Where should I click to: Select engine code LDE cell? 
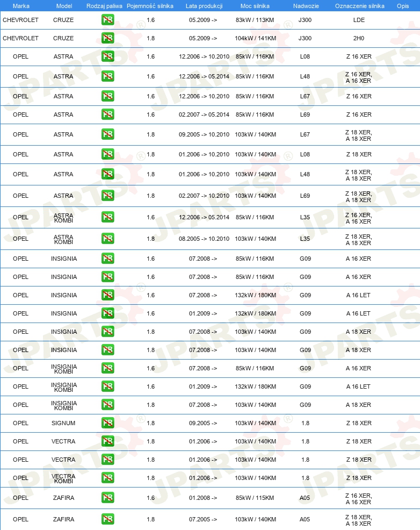tap(359, 20)
